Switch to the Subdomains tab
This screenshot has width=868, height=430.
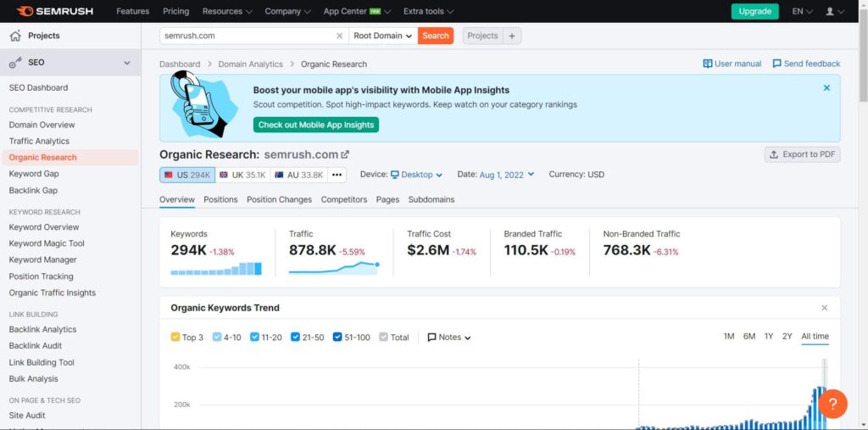431,199
